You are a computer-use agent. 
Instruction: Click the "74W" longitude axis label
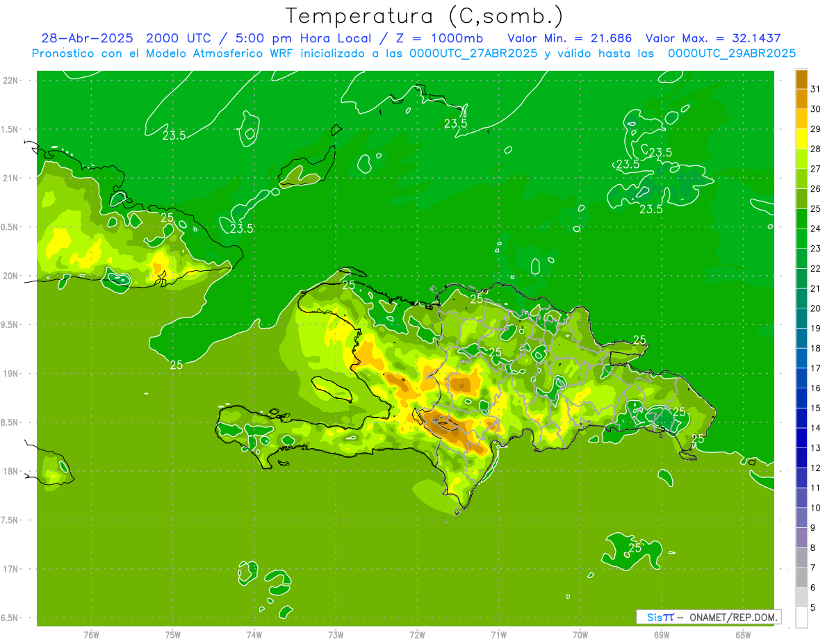[254, 634]
